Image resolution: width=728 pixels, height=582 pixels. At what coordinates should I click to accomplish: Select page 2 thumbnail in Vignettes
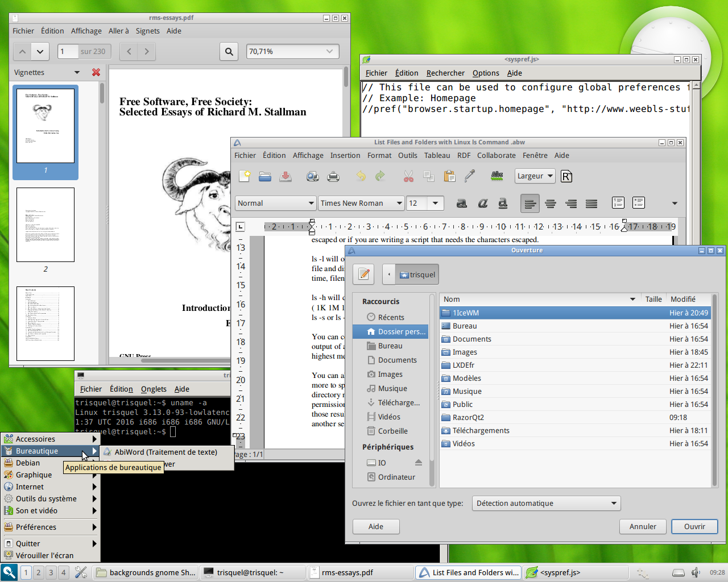point(45,225)
